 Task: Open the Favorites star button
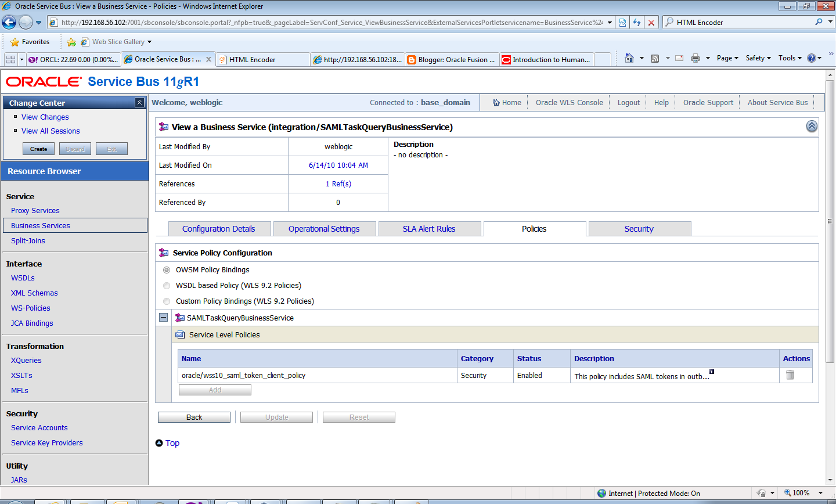tap(30, 42)
